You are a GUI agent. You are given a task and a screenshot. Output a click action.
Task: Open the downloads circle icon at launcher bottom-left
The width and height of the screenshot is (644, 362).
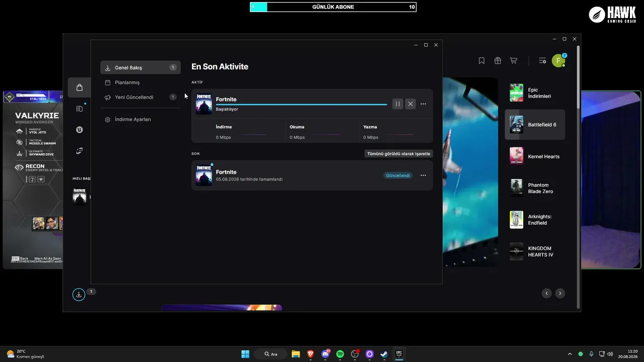[x=78, y=295]
